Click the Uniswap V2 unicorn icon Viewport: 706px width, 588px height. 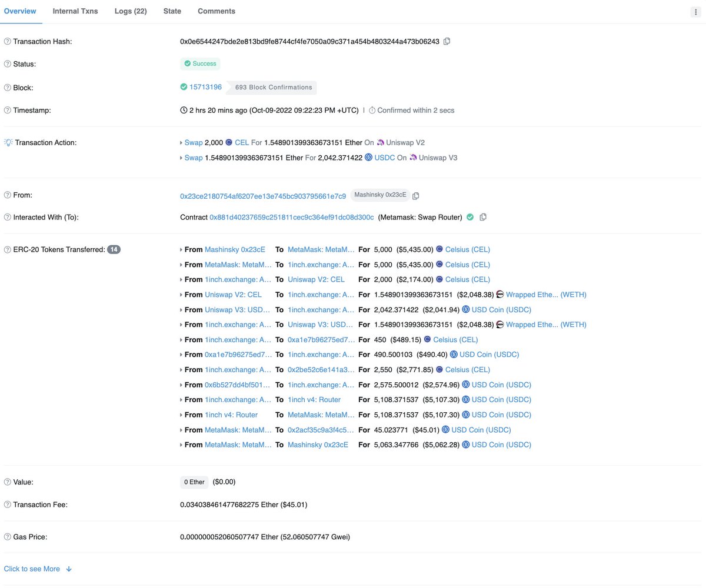380,142
